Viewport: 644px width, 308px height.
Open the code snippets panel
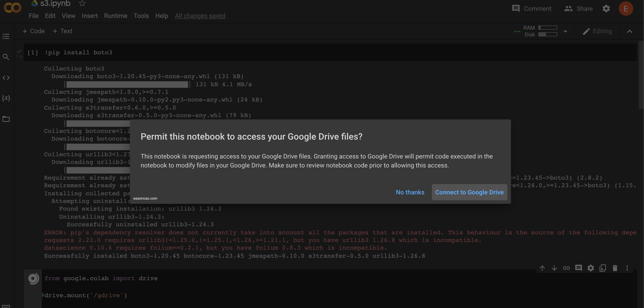coord(6,77)
